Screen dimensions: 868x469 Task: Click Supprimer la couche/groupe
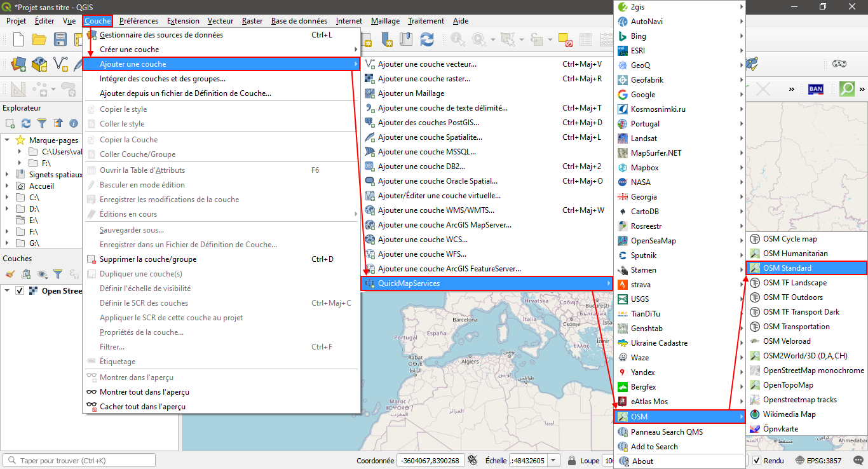220,259
